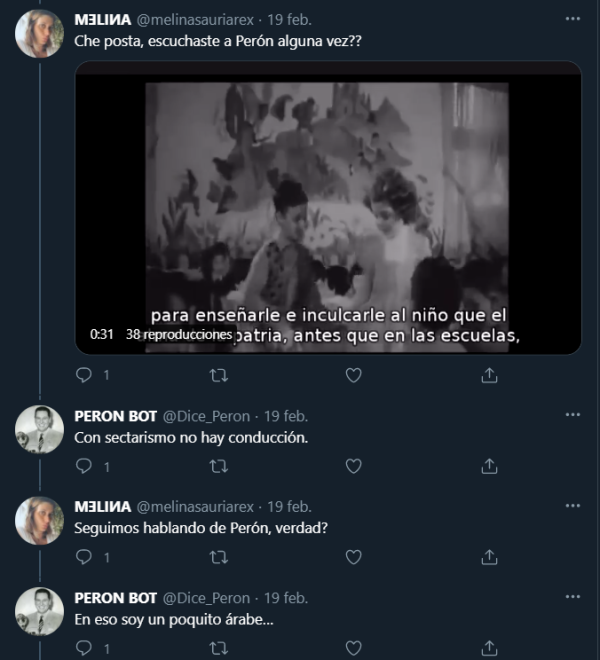Screen dimensions: 600x660
Task: Share 'En eso soy un poquito árabe' tweet
Action: point(489,648)
